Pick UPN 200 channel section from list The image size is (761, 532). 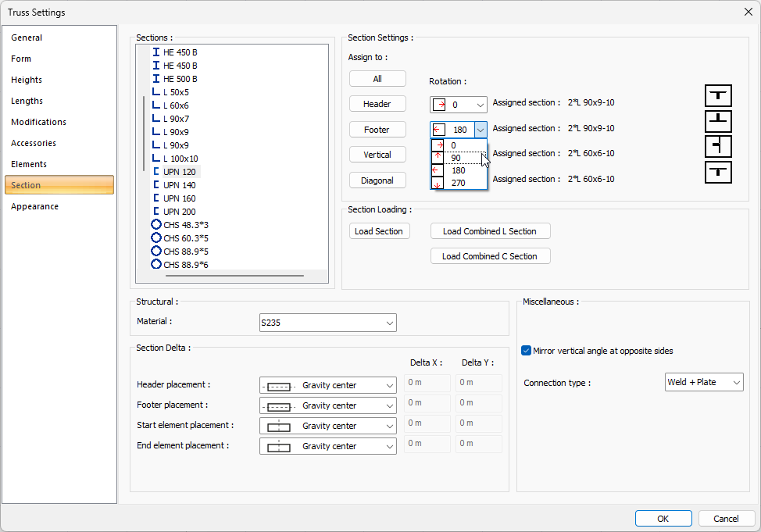tap(179, 212)
